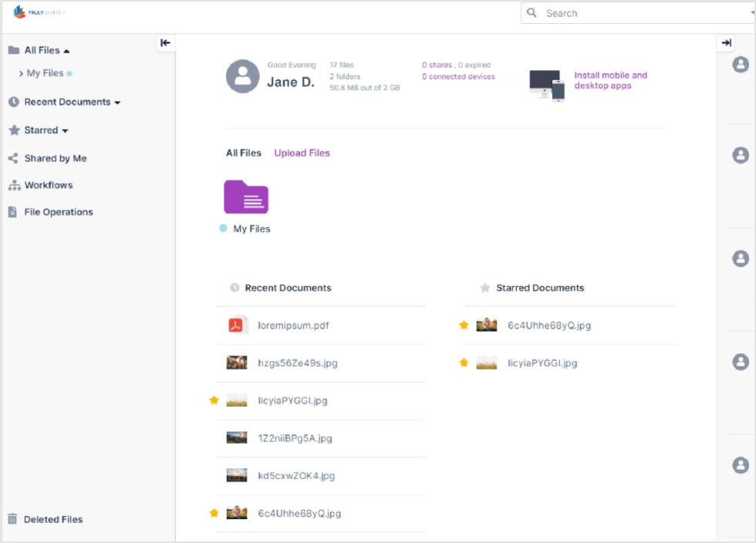756x543 pixels.
Task: Open the 0 connected devices link
Action: [x=458, y=76]
